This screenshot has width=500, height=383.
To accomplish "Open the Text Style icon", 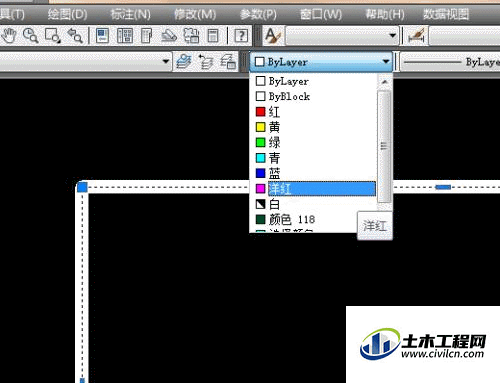I will click(273, 35).
